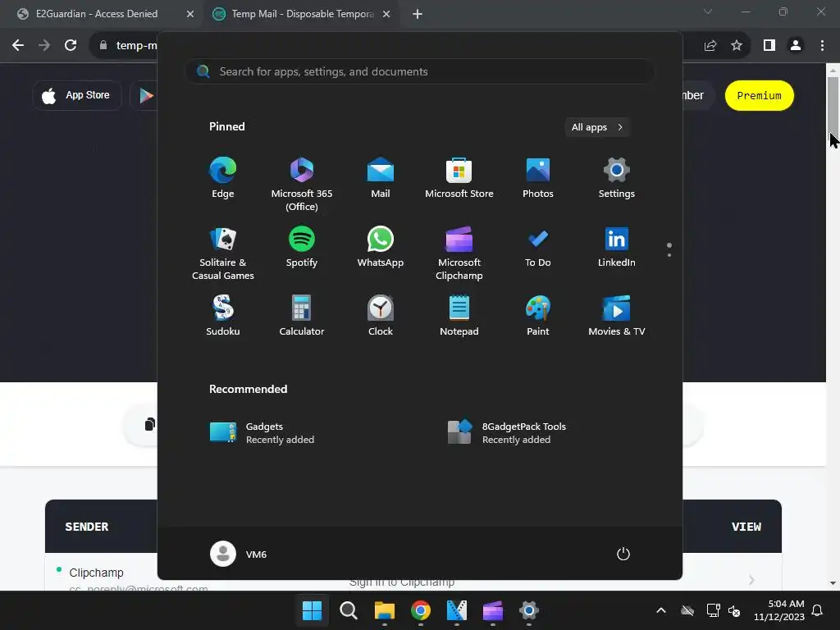Open Notepad

[x=459, y=316]
